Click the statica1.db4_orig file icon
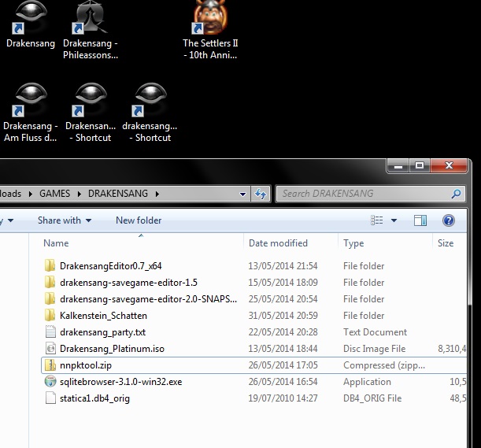This screenshot has height=448, width=481. 50,398
